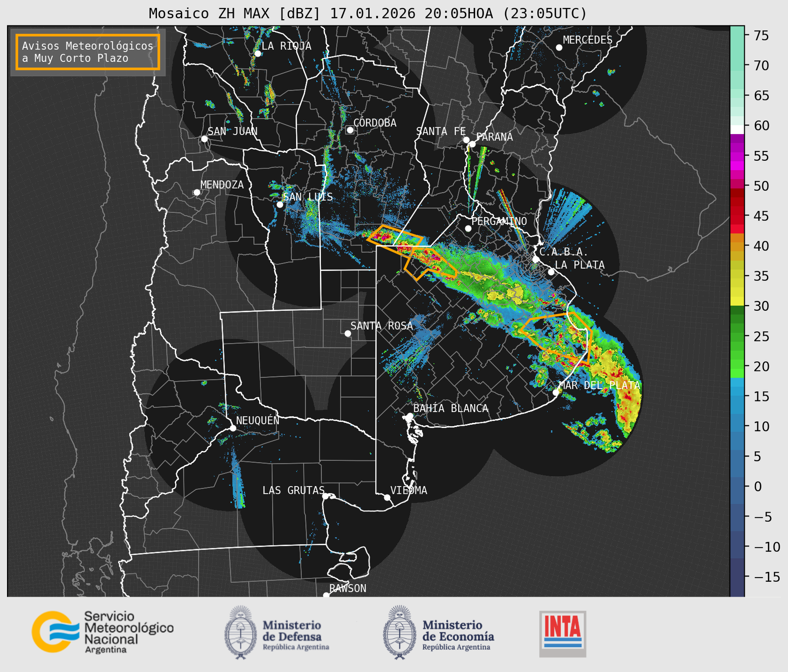Click the CÓRDOBA city label
The height and width of the screenshot is (672, 788).
coord(375,123)
